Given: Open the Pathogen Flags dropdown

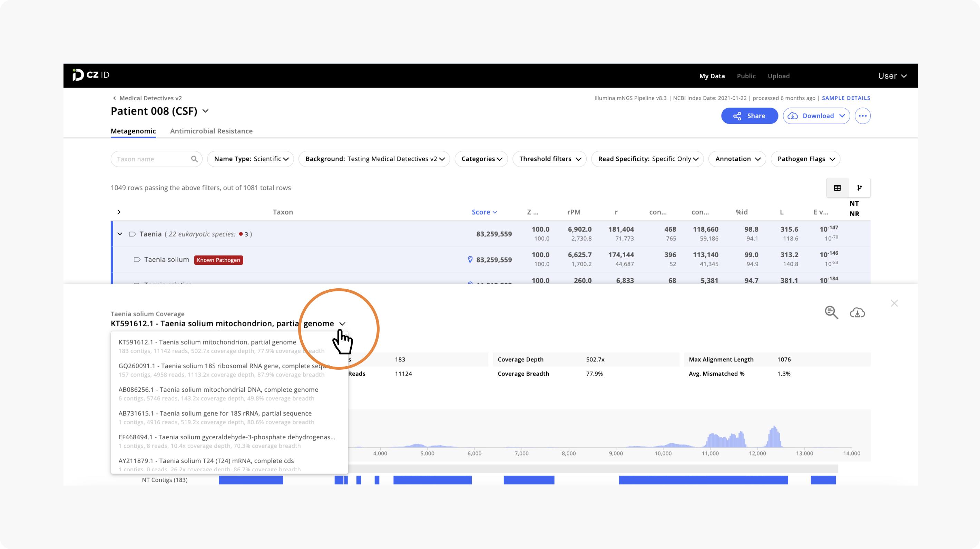Looking at the screenshot, I should (x=805, y=159).
